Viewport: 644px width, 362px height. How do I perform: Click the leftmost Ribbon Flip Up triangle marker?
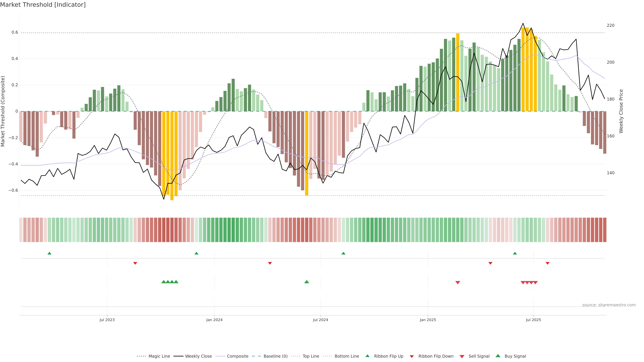[x=49, y=253]
